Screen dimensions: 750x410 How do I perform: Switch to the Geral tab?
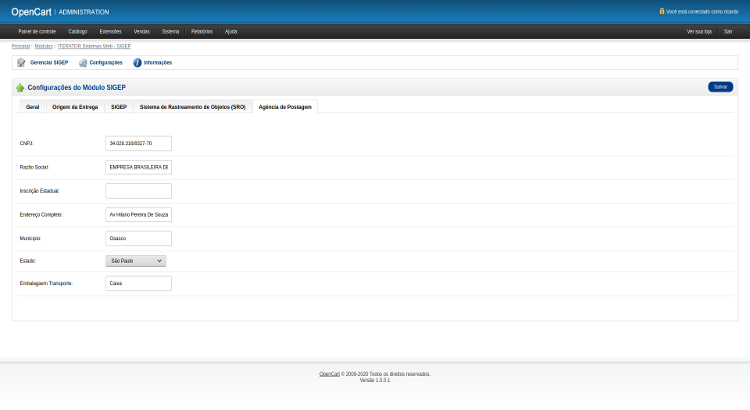(33, 107)
